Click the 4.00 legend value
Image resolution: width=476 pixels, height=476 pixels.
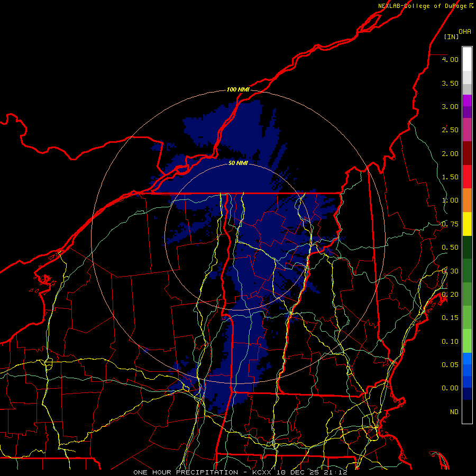coord(450,59)
